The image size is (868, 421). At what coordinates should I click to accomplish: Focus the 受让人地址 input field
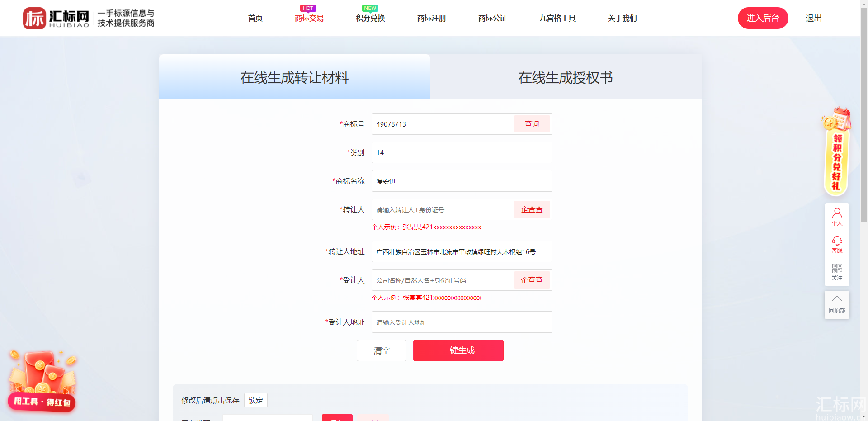pyautogui.click(x=462, y=322)
